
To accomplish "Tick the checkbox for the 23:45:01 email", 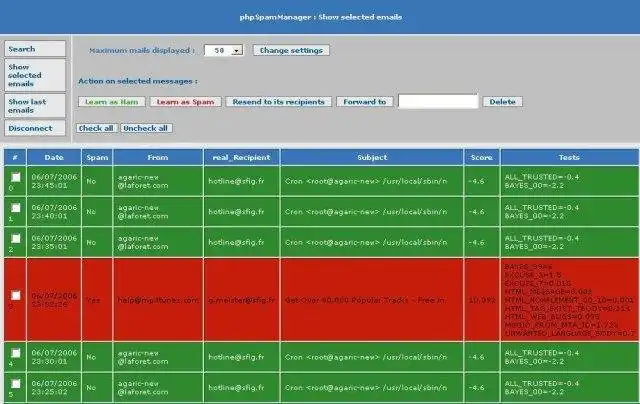I will point(16,177).
